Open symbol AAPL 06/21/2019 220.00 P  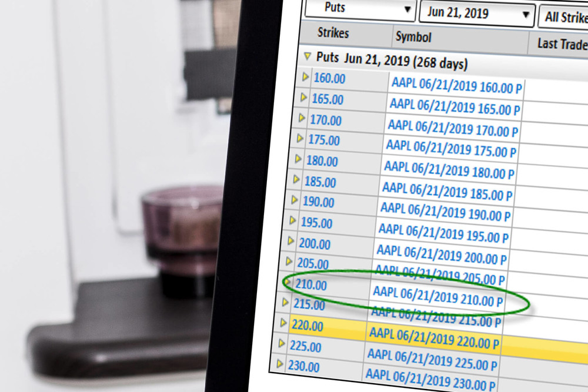(x=434, y=339)
